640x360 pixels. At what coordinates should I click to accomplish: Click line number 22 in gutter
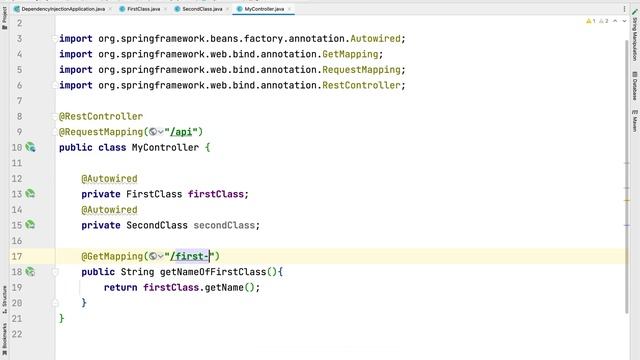[17, 334]
